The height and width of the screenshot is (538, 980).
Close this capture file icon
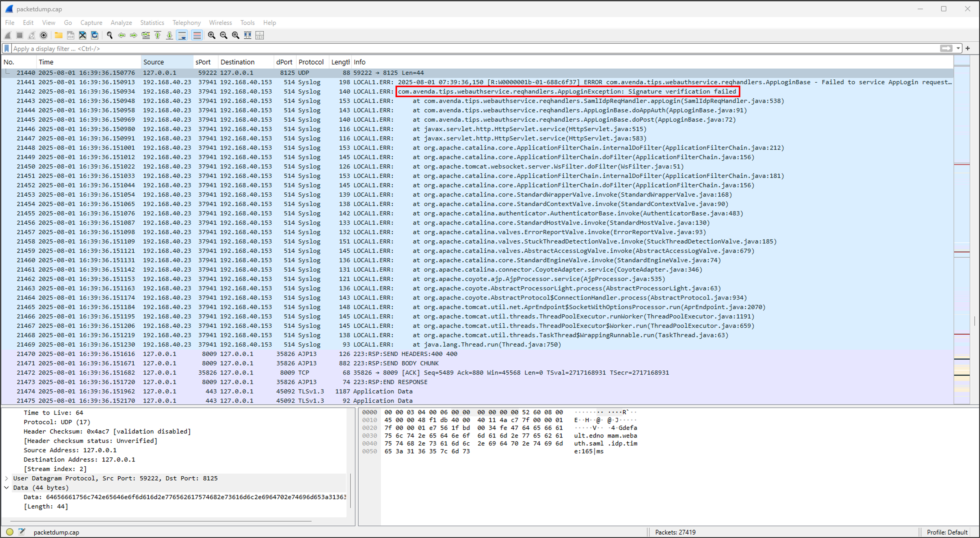82,35
